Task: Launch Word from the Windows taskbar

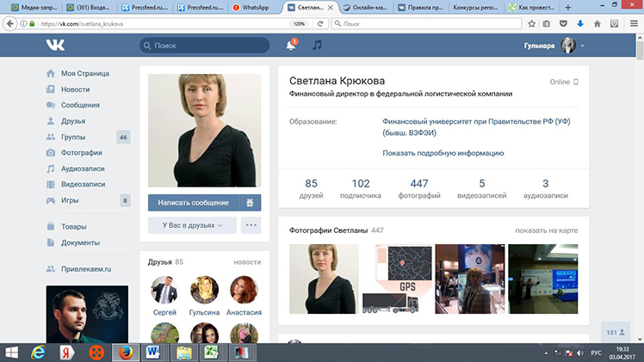Action: (x=153, y=351)
